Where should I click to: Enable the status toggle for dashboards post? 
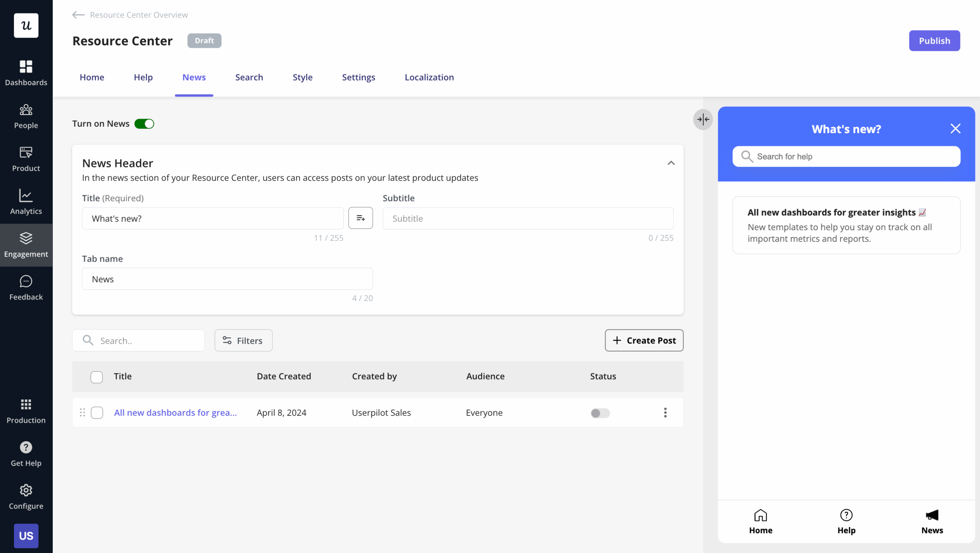point(600,413)
